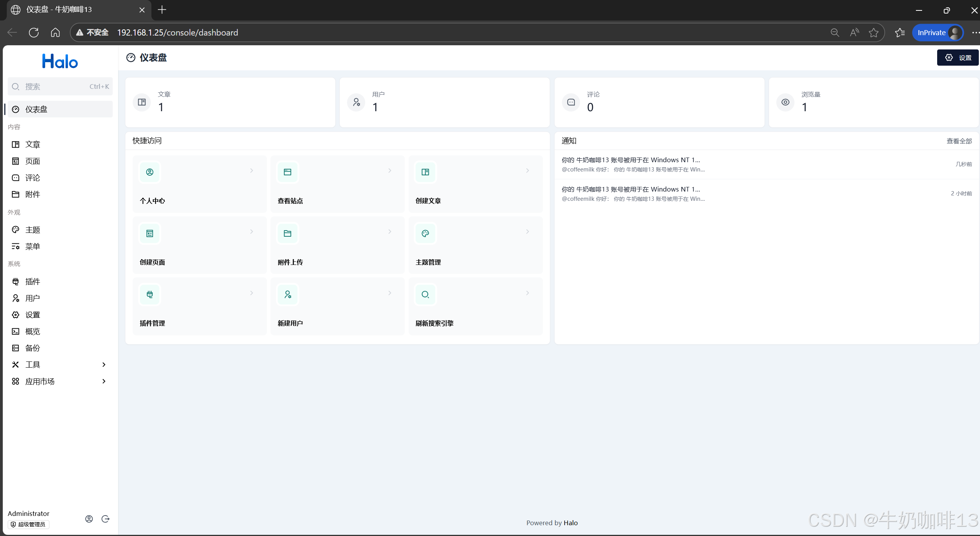The image size is (980, 536).
Task: Open profile icon next to Administrator
Action: click(x=89, y=519)
